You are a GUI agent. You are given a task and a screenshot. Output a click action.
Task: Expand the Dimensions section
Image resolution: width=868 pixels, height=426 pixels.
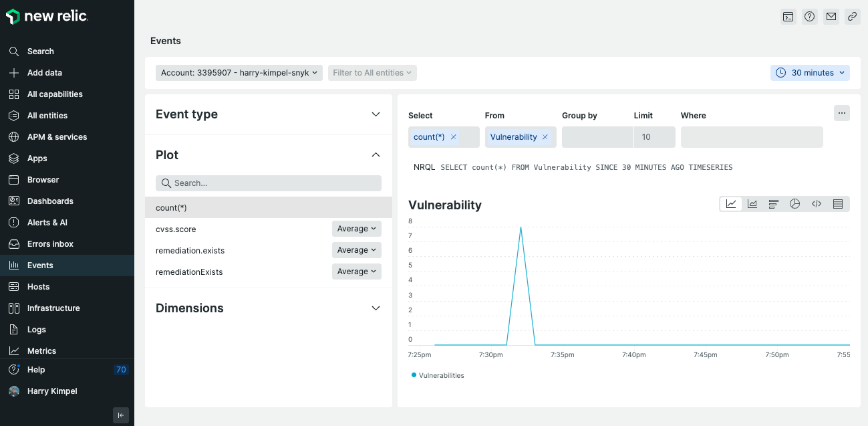click(x=376, y=308)
